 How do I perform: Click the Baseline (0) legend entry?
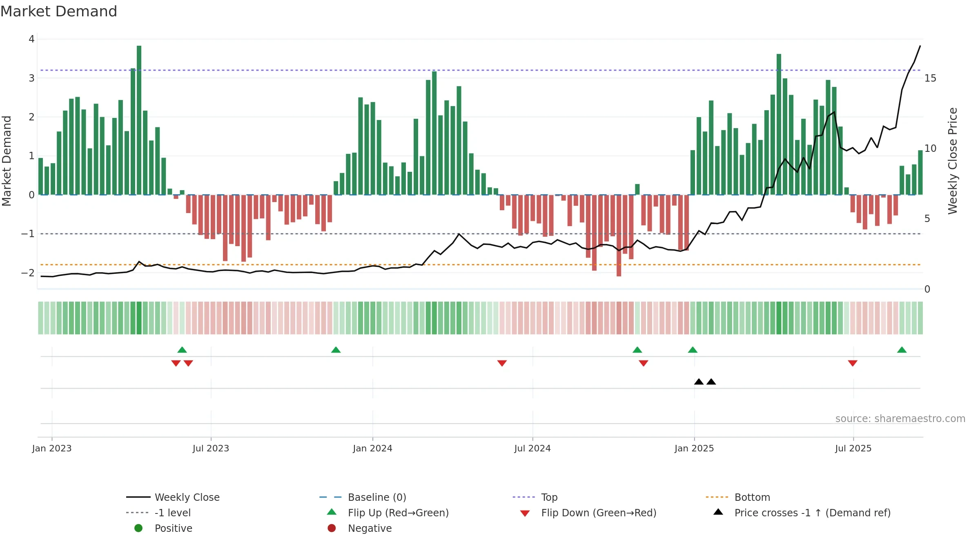[x=363, y=497]
